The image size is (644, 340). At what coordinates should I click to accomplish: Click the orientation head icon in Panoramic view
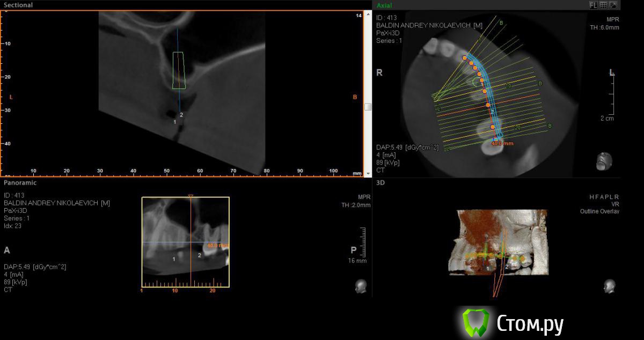361,286
